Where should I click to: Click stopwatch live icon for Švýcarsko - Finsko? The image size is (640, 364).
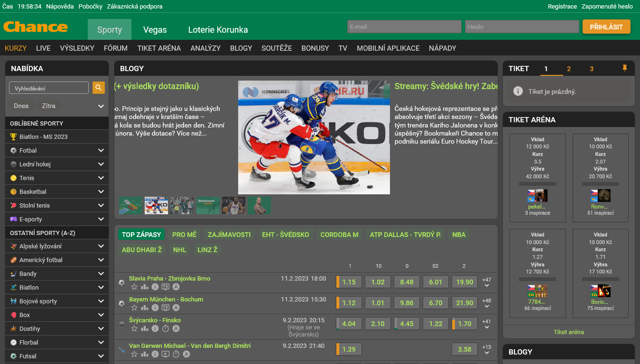click(166, 328)
